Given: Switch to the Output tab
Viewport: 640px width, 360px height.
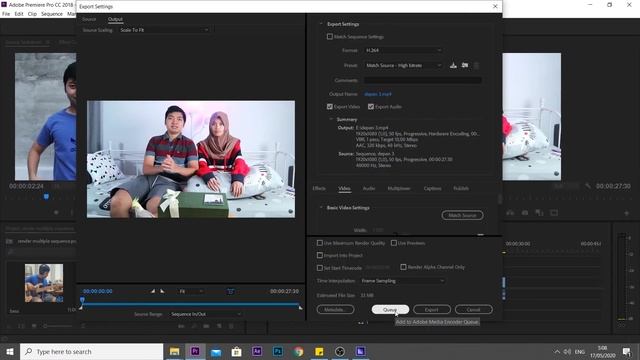Looking at the screenshot, I should [x=115, y=19].
